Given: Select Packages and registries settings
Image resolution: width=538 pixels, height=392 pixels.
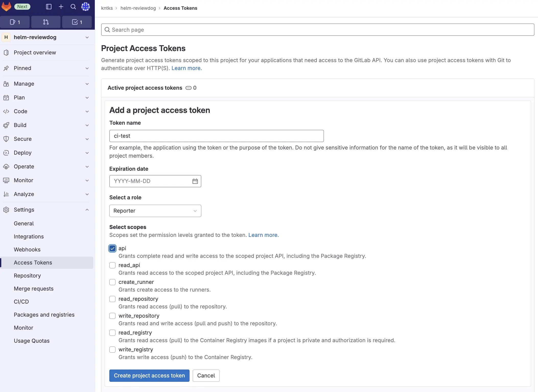Looking at the screenshot, I should click(44, 315).
